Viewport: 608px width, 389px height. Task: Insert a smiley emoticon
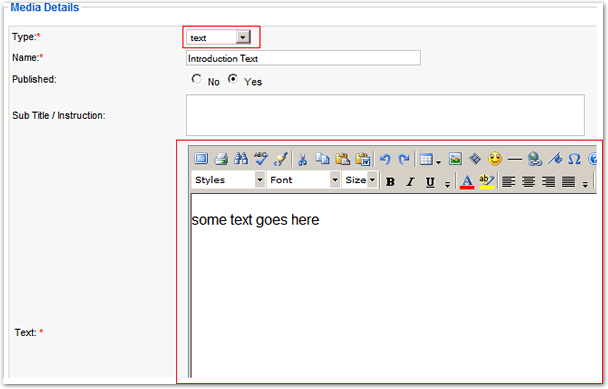point(495,159)
